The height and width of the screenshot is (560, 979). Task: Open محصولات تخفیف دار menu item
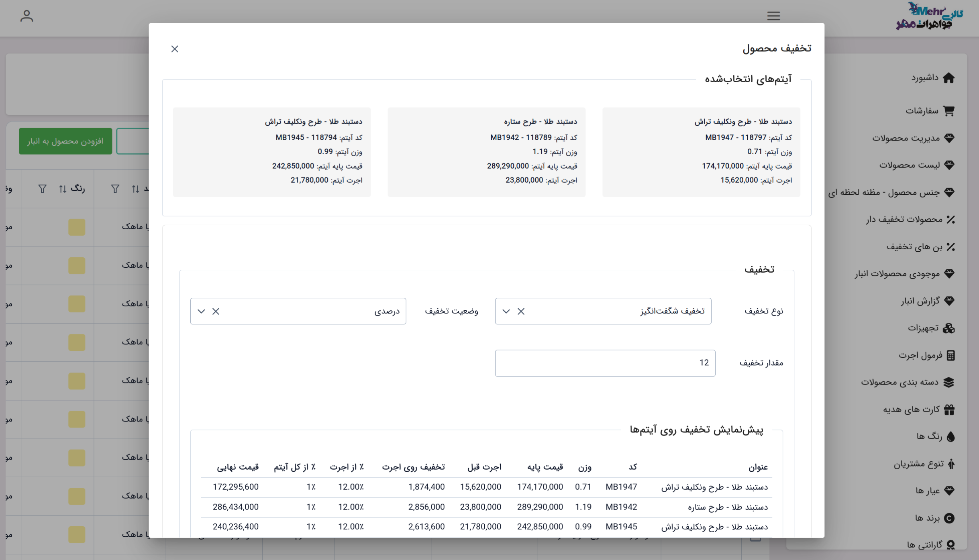pos(904,220)
